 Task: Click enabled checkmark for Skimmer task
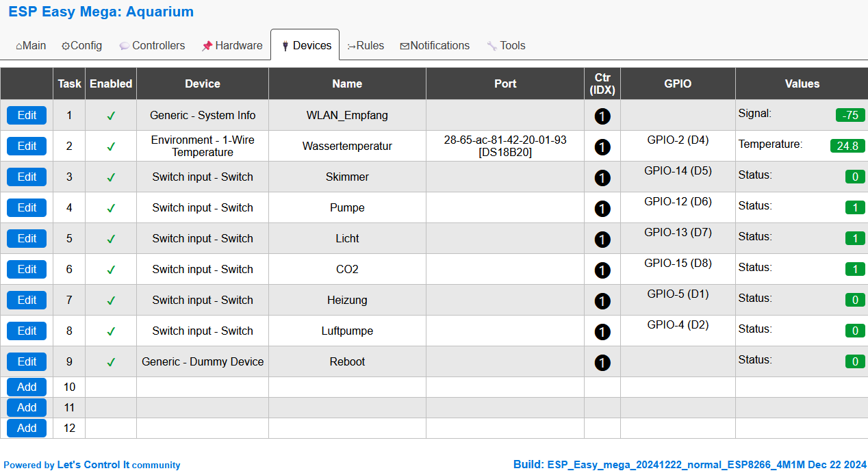click(111, 177)
